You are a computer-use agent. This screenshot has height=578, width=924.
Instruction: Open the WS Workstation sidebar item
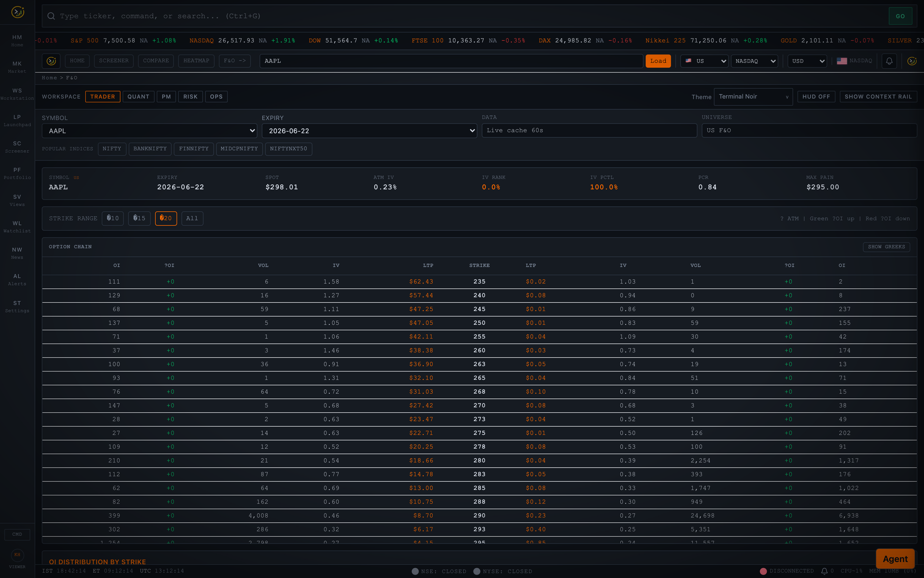(x=17, y=94)
